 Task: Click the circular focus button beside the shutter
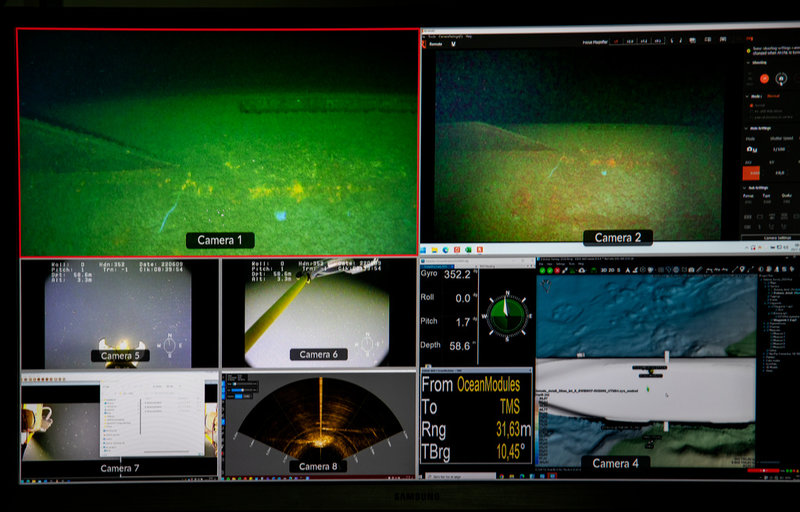tap(781, 78)
